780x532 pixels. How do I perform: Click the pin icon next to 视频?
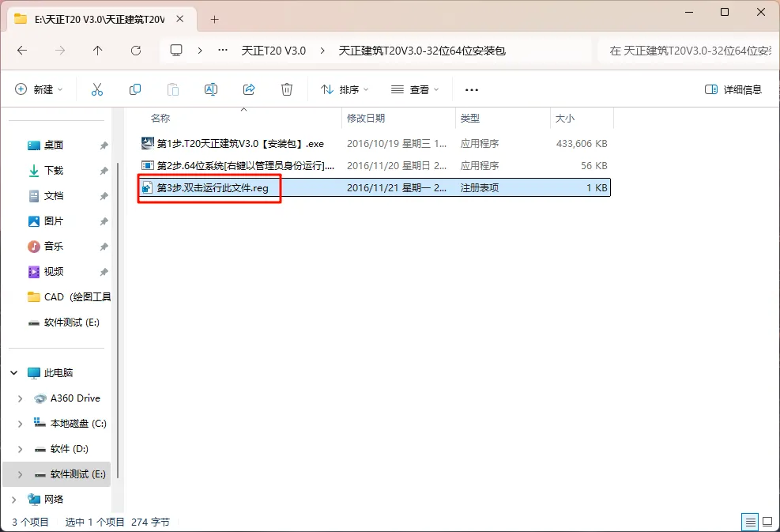(x=104, y=272)
